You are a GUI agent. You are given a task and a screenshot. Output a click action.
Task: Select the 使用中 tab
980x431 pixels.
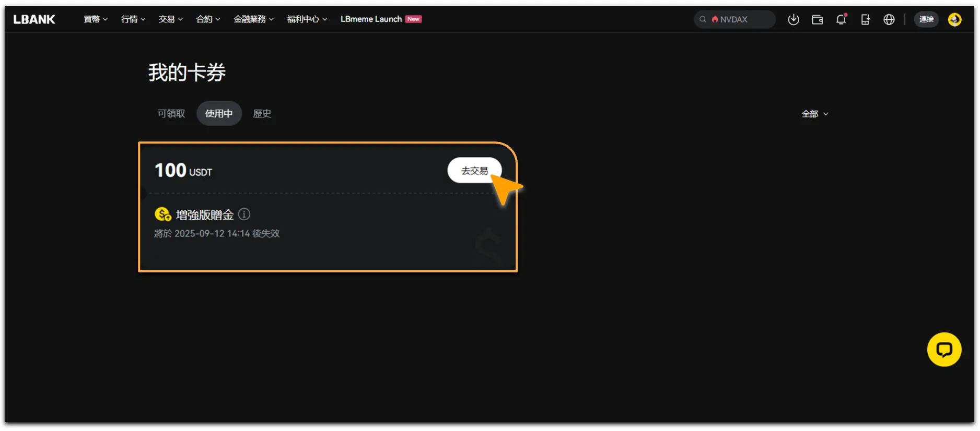coord(219,113)
